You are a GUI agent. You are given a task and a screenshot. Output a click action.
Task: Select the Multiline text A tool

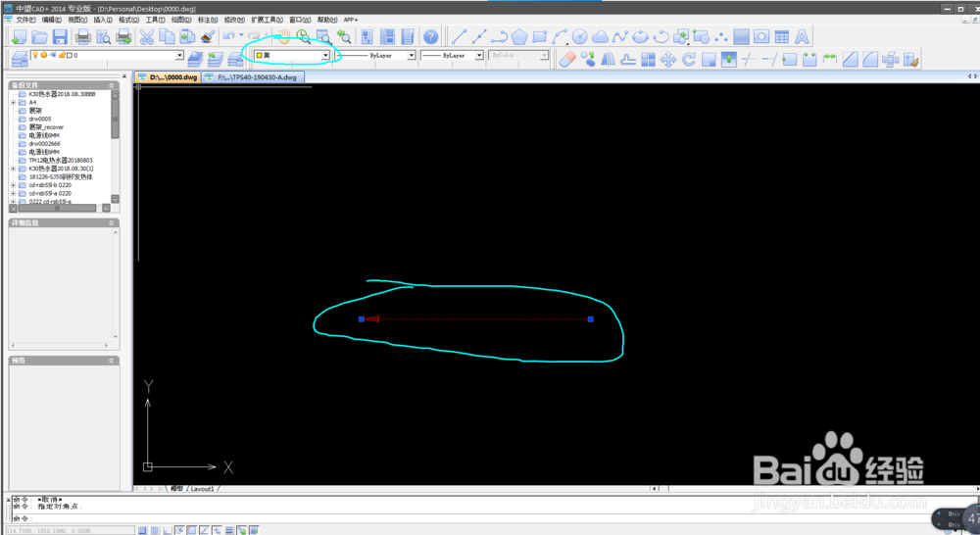pos(802,37)
